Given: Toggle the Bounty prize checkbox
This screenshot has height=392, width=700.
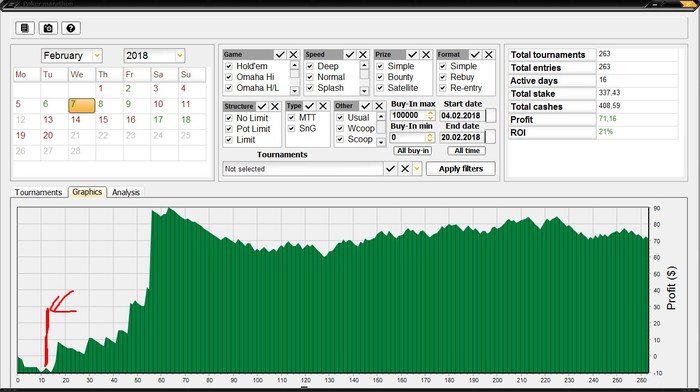Looking at the screenshot, I should pos(380,77).
